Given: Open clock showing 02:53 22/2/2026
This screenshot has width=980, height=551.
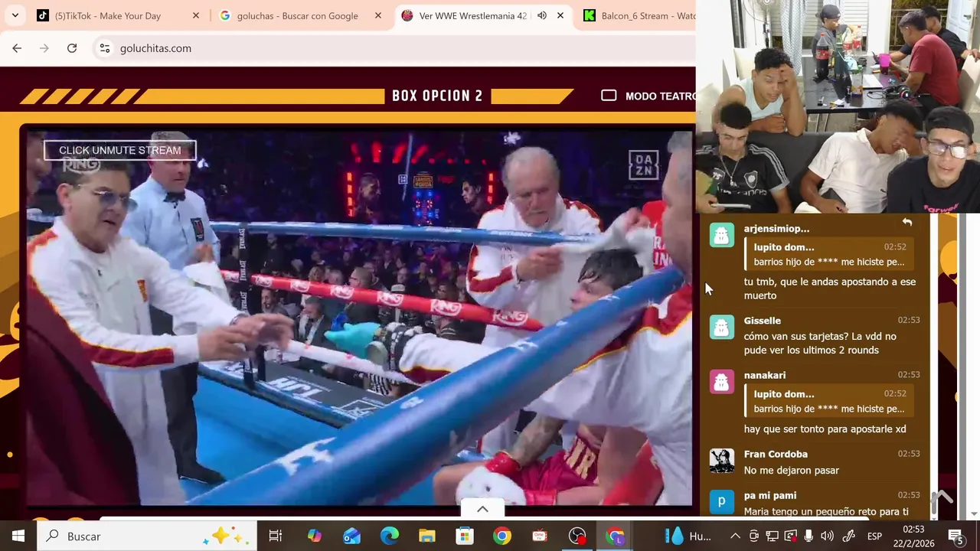Looking at the screenshot, I should (x=913, y=536).
